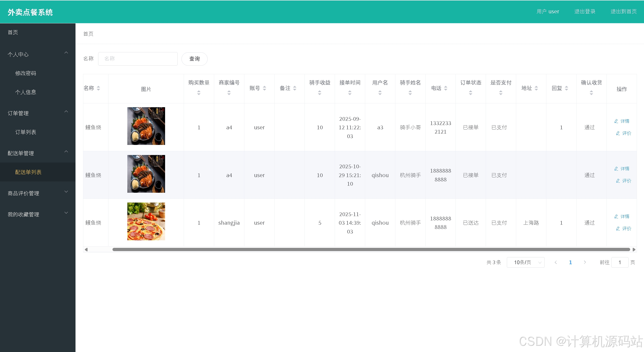Image resolution: width=644 pixels, height=352 pixels.
Task: Select the 上海路 address cell
Action: 531,223
